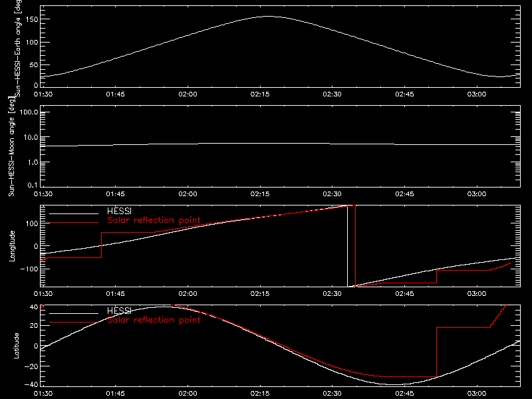
Task: Click white vertical HESSI wrap line in Longitude plot
Action: [x=347, y=246]
